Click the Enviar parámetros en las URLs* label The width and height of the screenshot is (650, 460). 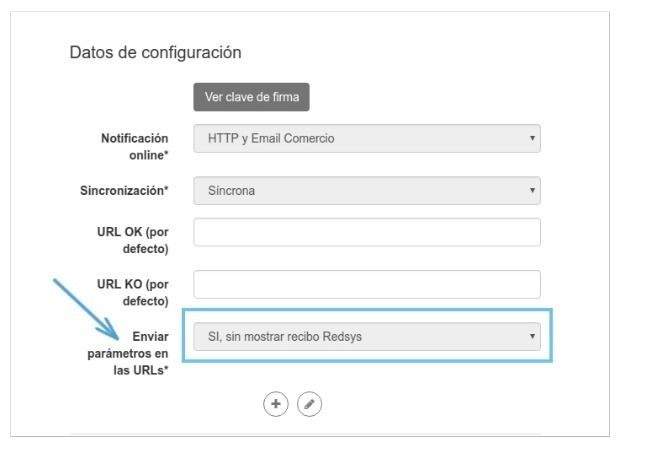[128, 353]
